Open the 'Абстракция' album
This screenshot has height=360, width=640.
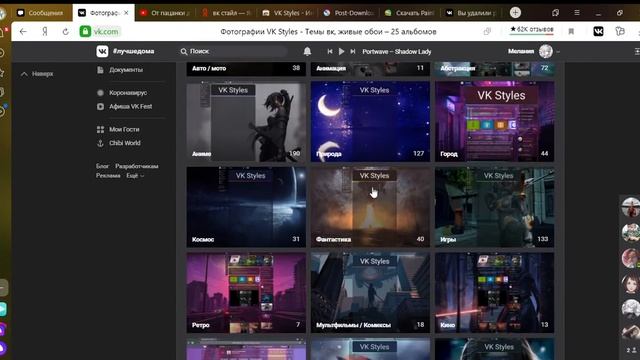point(494,69)
